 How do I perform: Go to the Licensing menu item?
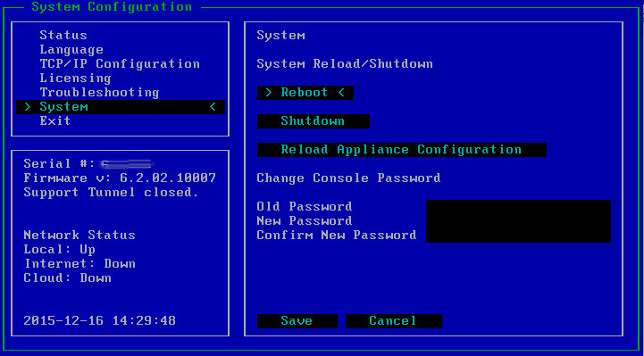(75, 79)
